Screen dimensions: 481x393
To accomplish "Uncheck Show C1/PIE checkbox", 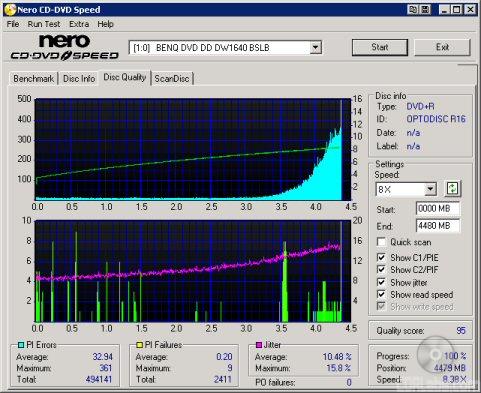I will tap(381, 257).
